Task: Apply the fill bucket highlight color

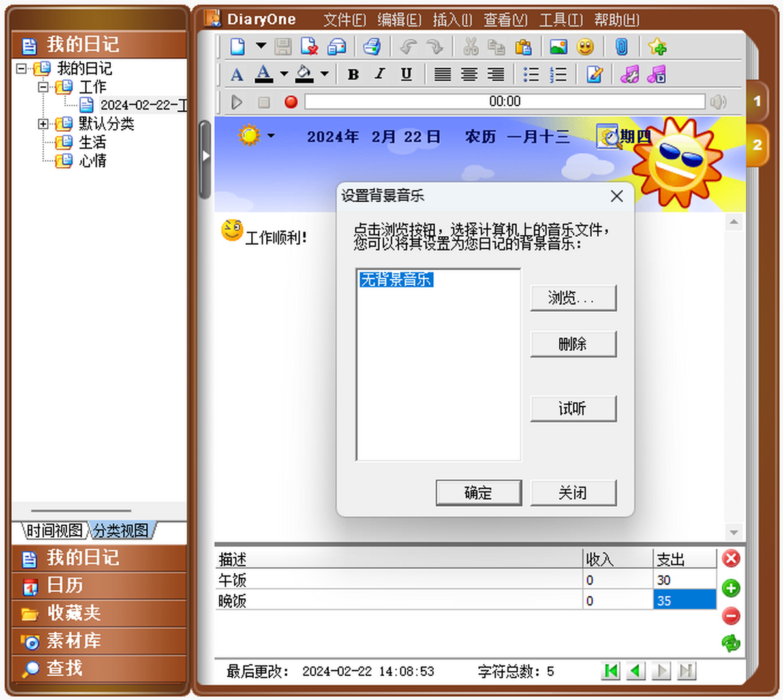Action: pos(304,74)
